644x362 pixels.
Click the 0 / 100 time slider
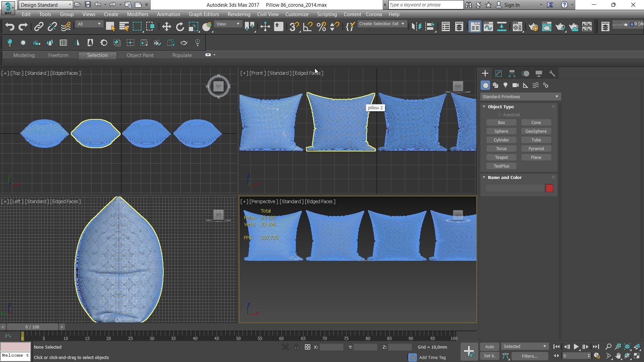click(32, 327)
